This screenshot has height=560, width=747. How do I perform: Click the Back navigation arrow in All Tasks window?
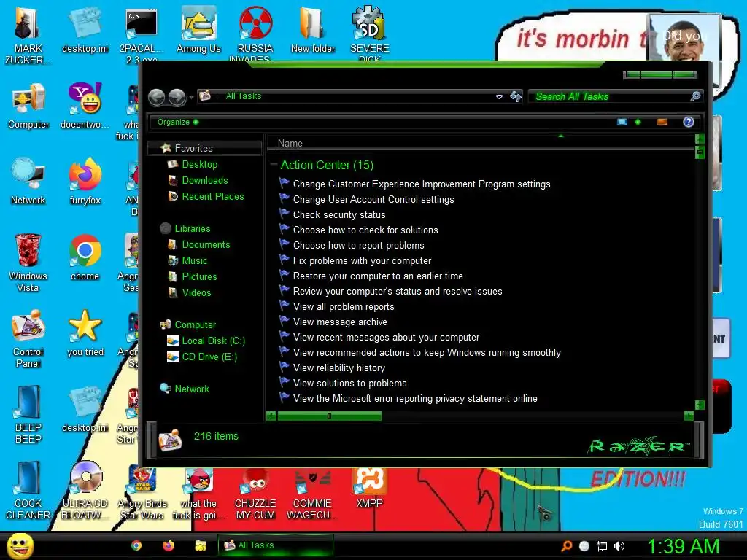click(x=156, y=97)
